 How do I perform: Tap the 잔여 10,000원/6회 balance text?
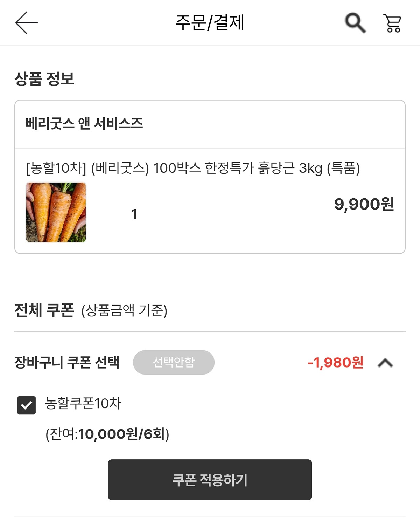pos(107,434)
